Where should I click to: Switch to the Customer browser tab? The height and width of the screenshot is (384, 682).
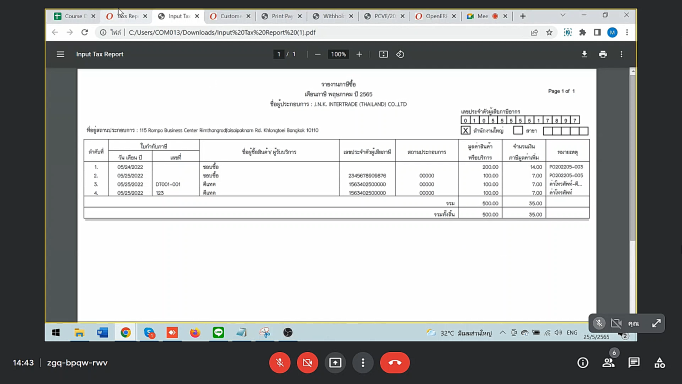point(230,16)
